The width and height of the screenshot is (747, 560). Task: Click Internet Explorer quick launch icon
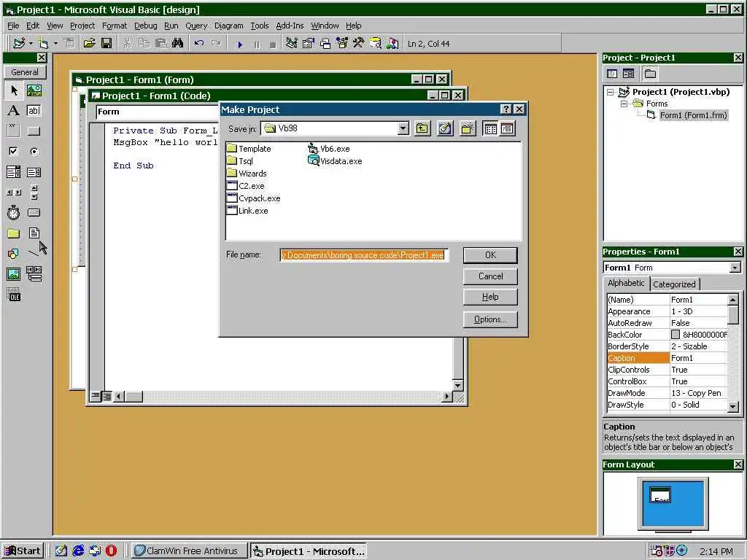point(78,551)
